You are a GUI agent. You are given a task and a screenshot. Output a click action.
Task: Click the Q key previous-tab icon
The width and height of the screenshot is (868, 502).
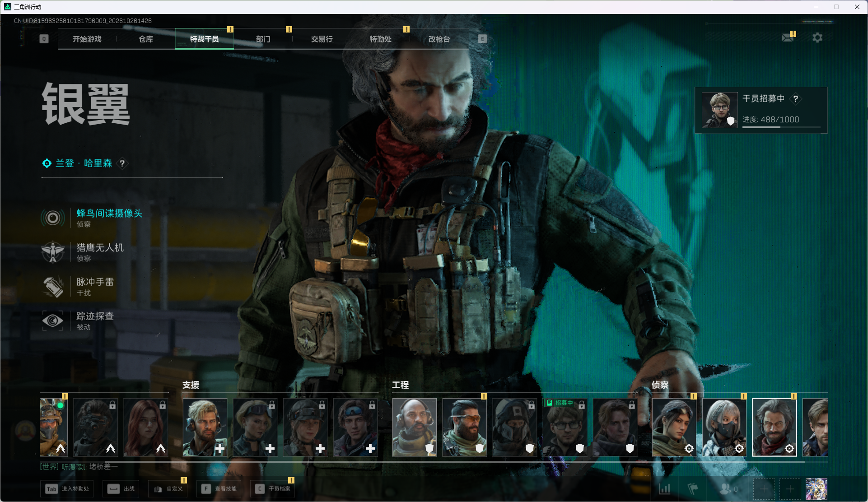44,39
